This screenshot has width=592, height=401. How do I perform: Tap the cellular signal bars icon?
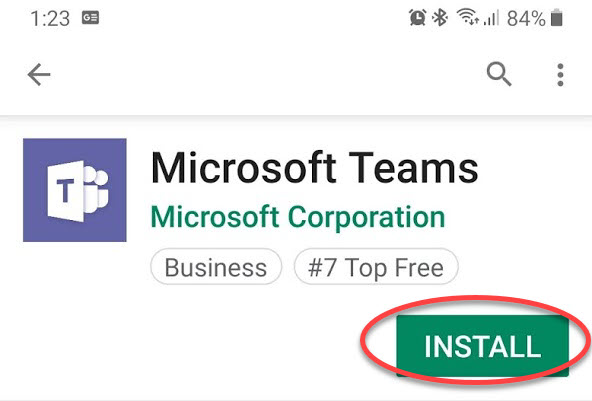pyautogui.click(x=491, y=17)
